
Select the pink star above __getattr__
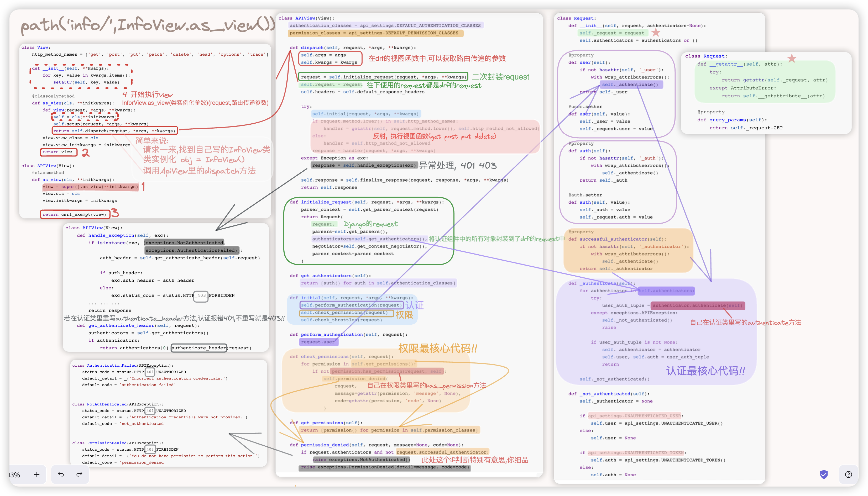pyautogui.click(x=792, y=58)
